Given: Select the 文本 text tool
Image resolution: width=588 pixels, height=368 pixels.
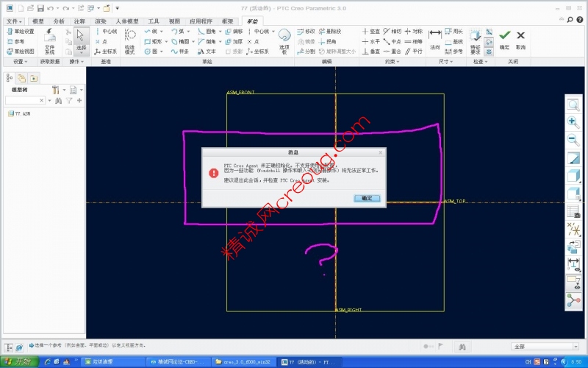Looking at the screenshot, I should point(207,52).
